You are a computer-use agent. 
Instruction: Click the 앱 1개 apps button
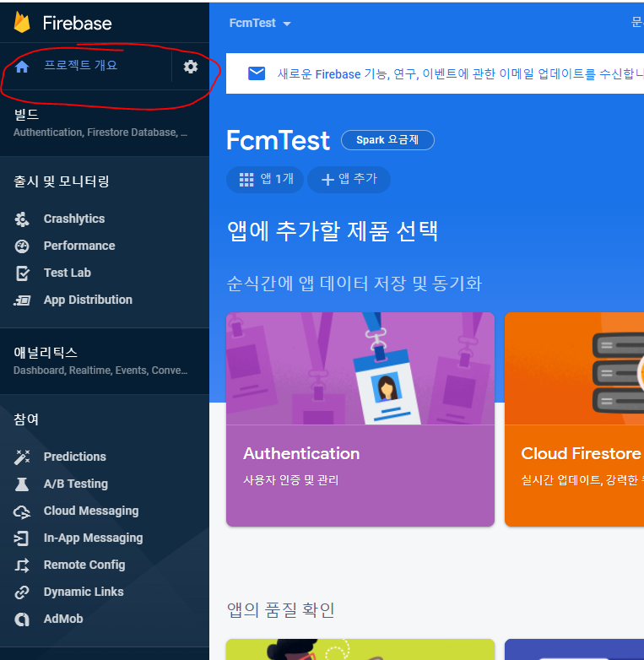click(265, 179)
